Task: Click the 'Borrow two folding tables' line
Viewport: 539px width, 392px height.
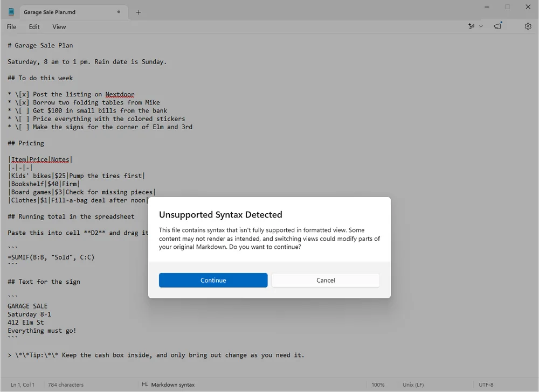Action: 84,103
